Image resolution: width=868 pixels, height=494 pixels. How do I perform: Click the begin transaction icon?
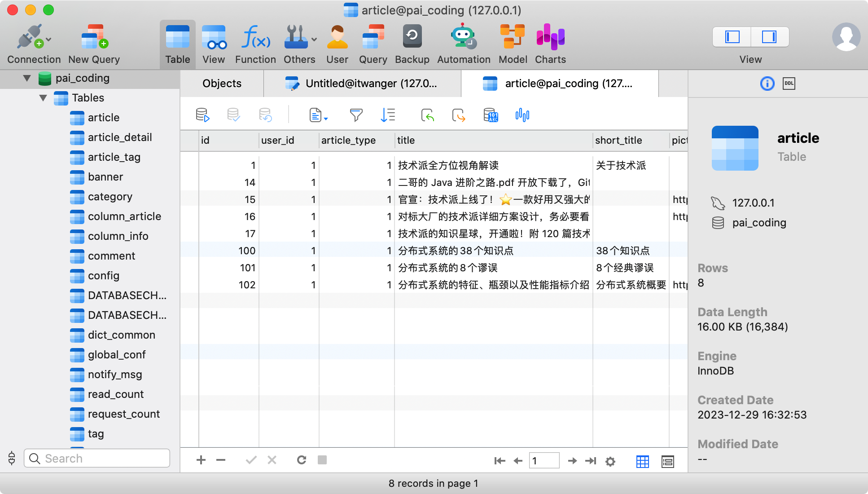[x=203, y=115]
